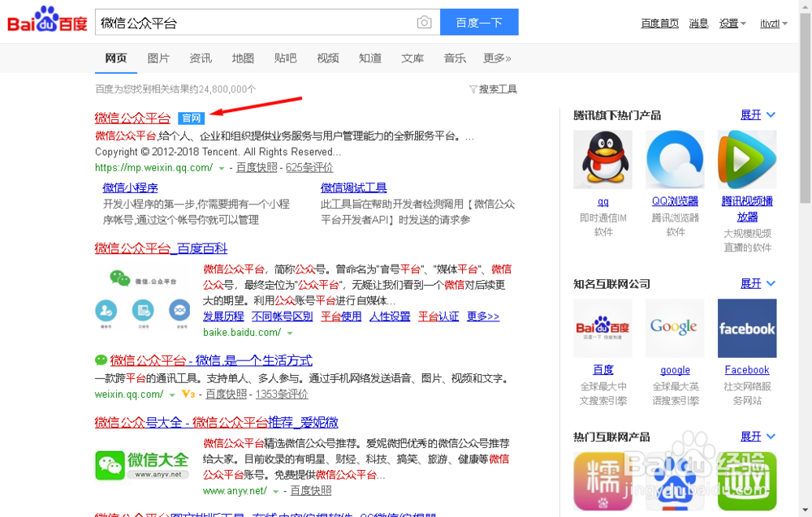Image resolution: width=812 pixels, height=517 pixels.
Task: Open 百度快照 for mp.weixin.qq.com result
Action: [x=257, y=168]
